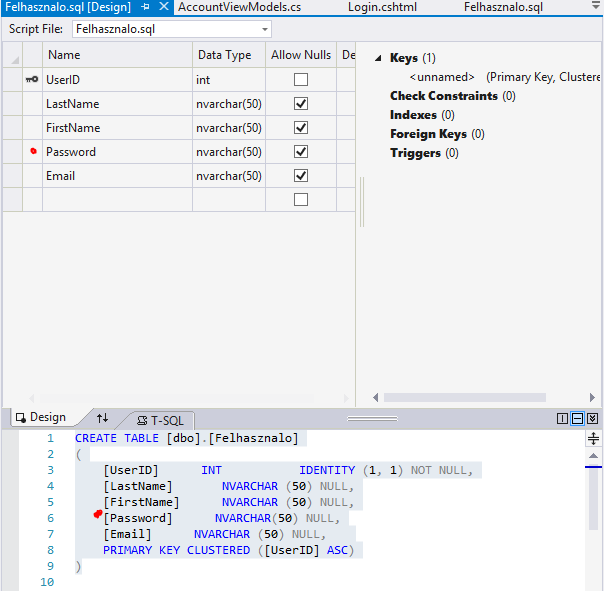
Task: Click the red marker beside Password row
Action: [x=34, y=151]
